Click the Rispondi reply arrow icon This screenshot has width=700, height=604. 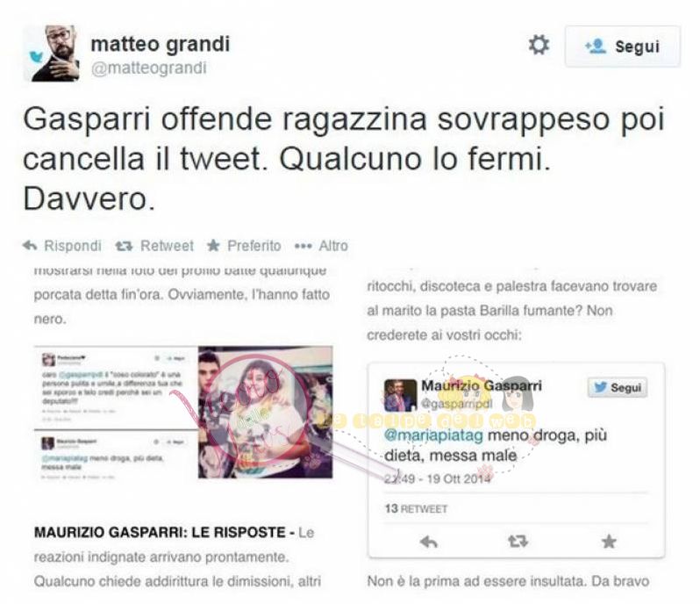click(30, 245)
